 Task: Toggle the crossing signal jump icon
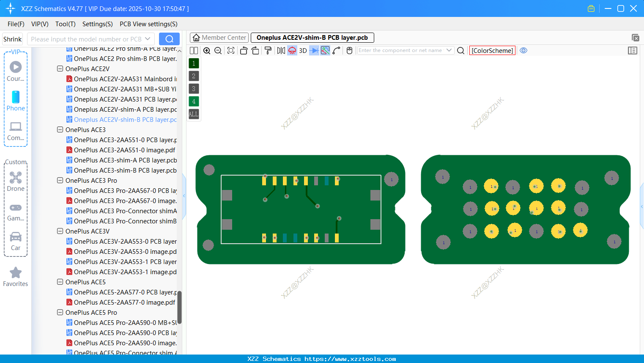point(313,50)
